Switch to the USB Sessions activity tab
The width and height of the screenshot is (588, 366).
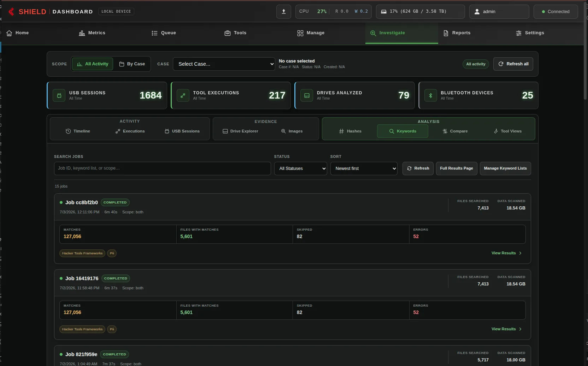(x=182, y=131)
